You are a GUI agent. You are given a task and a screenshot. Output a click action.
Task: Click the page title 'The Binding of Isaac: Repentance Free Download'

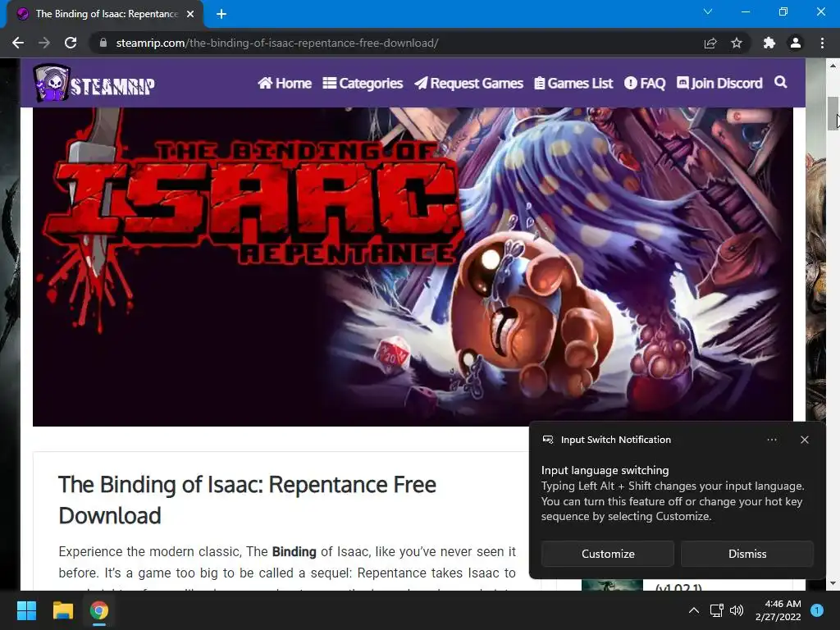click(x=247, y=500)
